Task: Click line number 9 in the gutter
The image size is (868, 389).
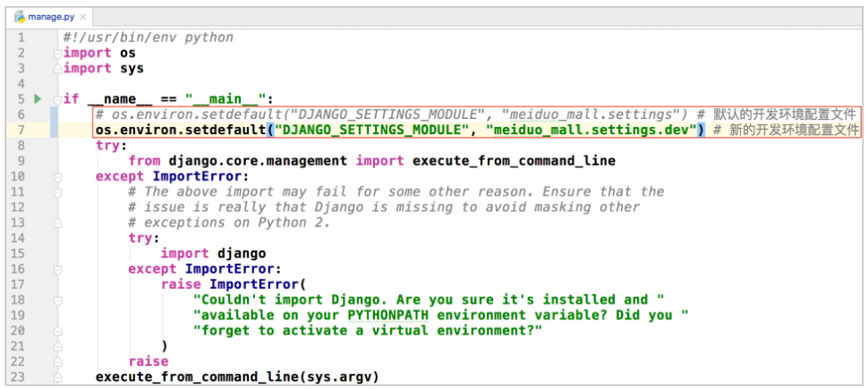Action: [21, 161]
